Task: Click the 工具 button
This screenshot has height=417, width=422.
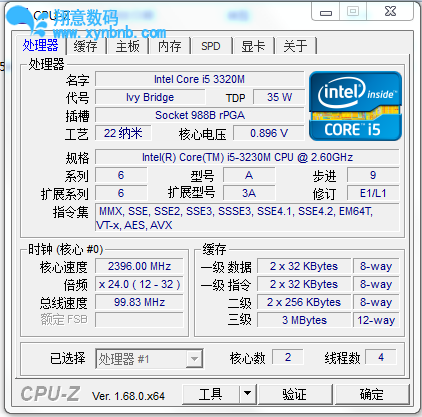Action: (x=211, y=394)
